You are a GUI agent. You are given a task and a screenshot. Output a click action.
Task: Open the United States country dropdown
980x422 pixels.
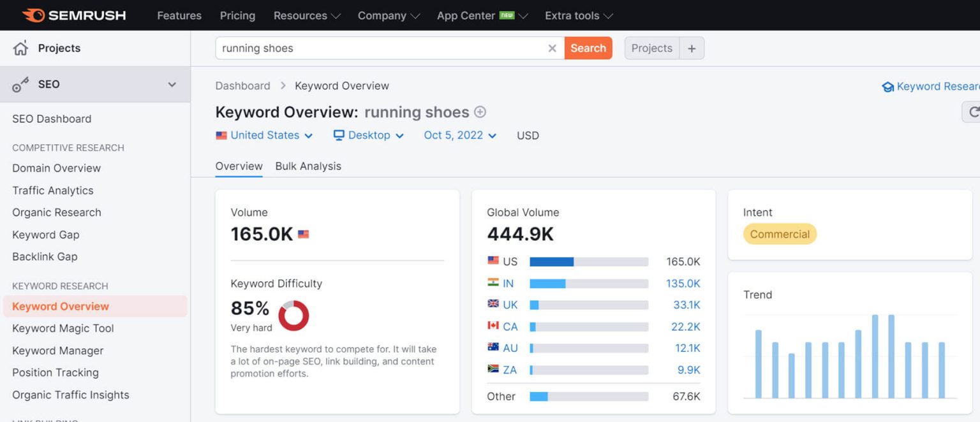click(264, 135)
